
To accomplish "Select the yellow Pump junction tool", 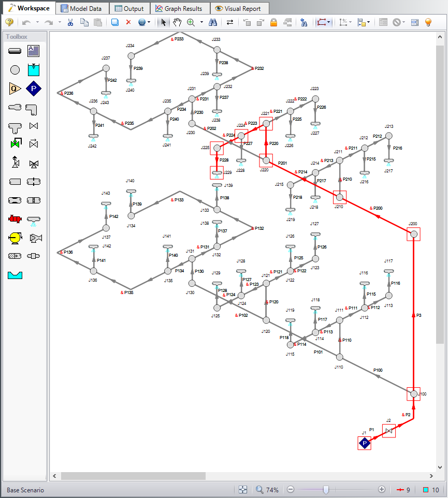I will (x=15, y=238).
